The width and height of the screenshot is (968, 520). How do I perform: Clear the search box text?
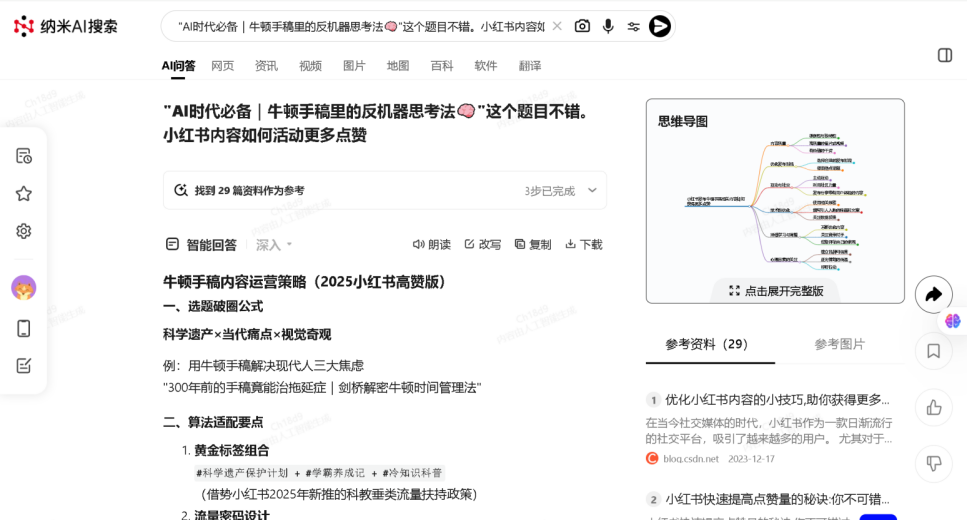click(557, 26)
